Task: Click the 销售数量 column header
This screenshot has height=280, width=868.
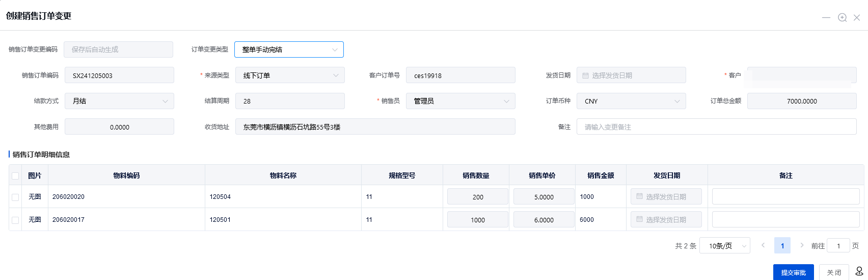Action: (476, 175)
